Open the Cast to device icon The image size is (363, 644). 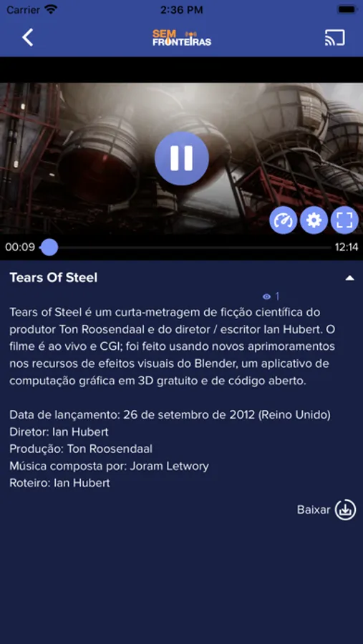tap(334, 37)
